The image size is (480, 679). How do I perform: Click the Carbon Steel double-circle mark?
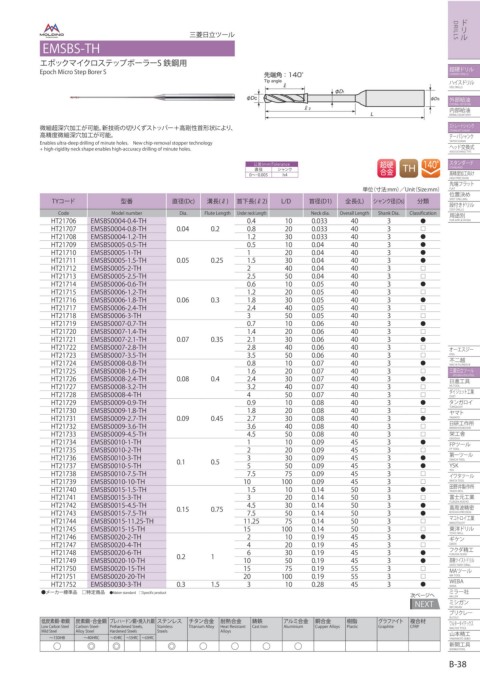91,646
